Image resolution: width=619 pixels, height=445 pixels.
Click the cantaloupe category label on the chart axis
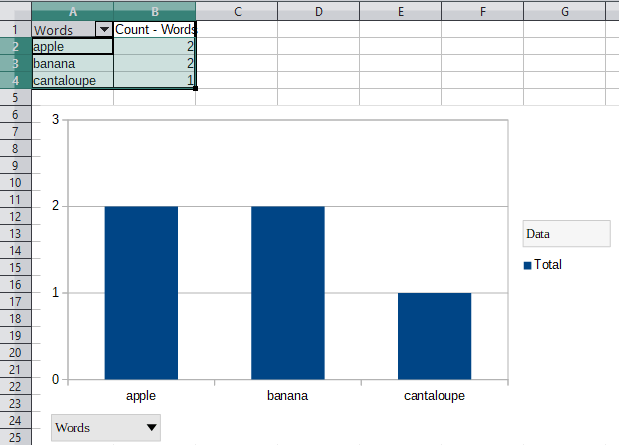point(434,396)
